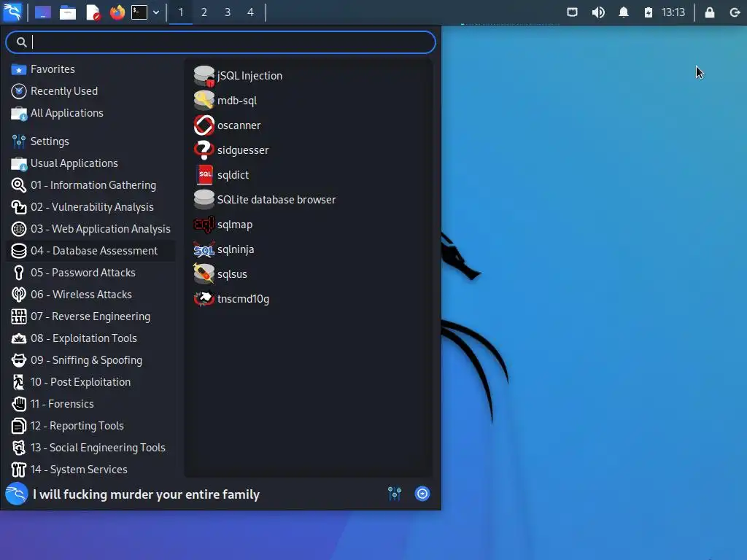
Task: Launch sqldict from the list
Action: (309, 175)
